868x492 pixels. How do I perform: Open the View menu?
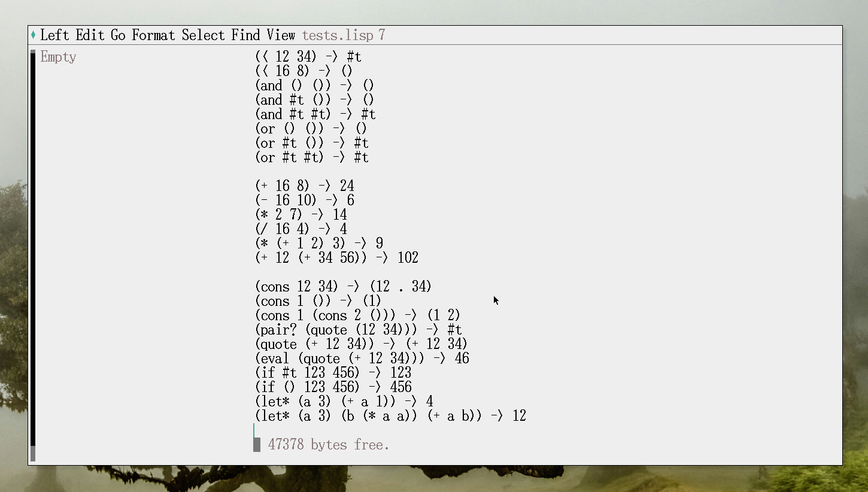click(x=281, y=35)
